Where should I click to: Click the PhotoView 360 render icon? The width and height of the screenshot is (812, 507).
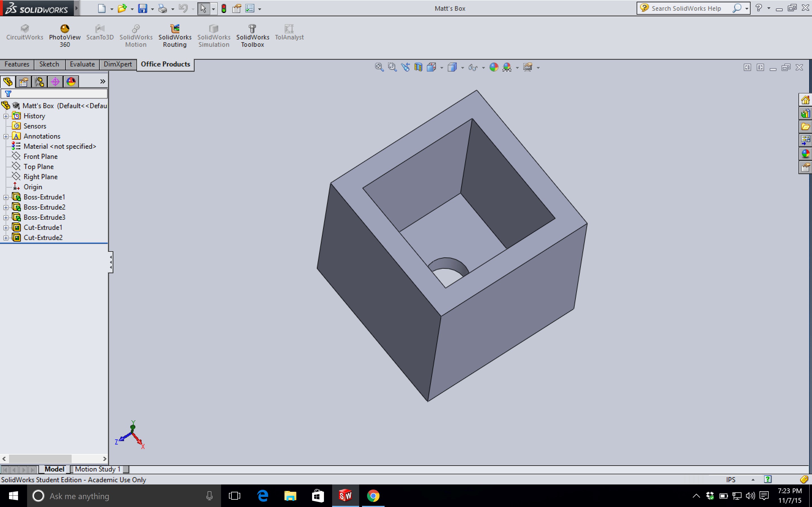tap(64, 27)
